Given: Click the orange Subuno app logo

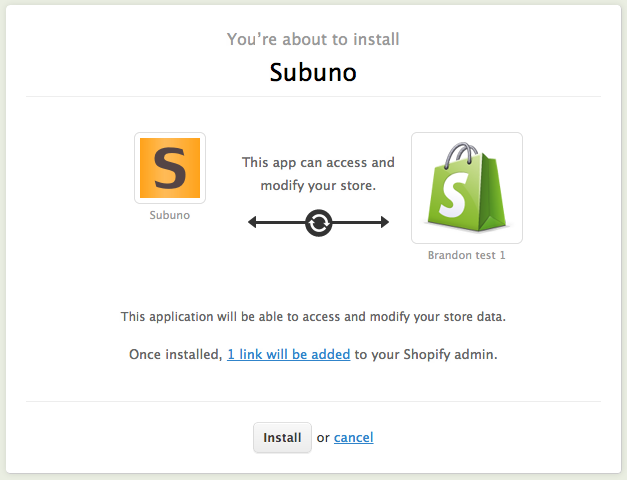Looking at the screenshot, I should (x=169, y=168).
